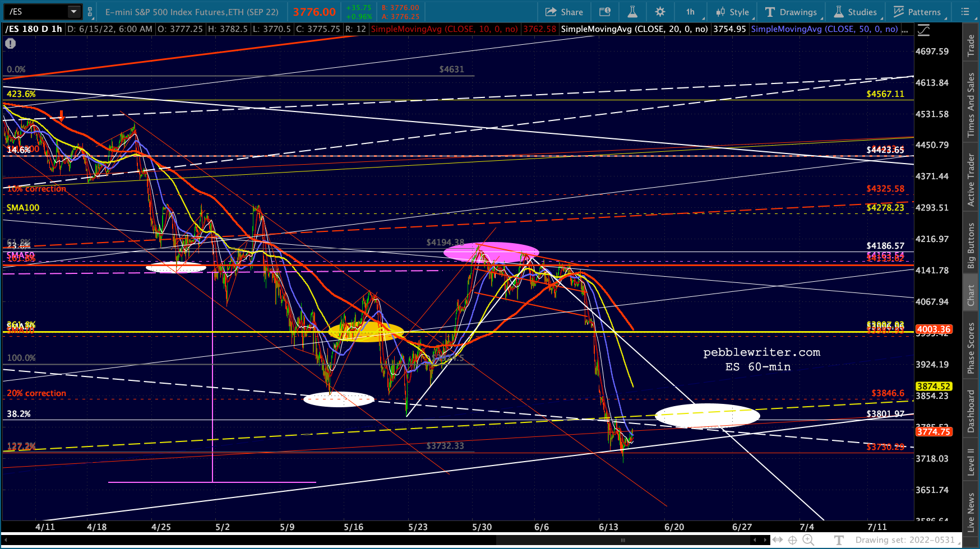Viewport: 980px width, 549px height.
Task: Open the quote details info icon
Action: point(605,12)
